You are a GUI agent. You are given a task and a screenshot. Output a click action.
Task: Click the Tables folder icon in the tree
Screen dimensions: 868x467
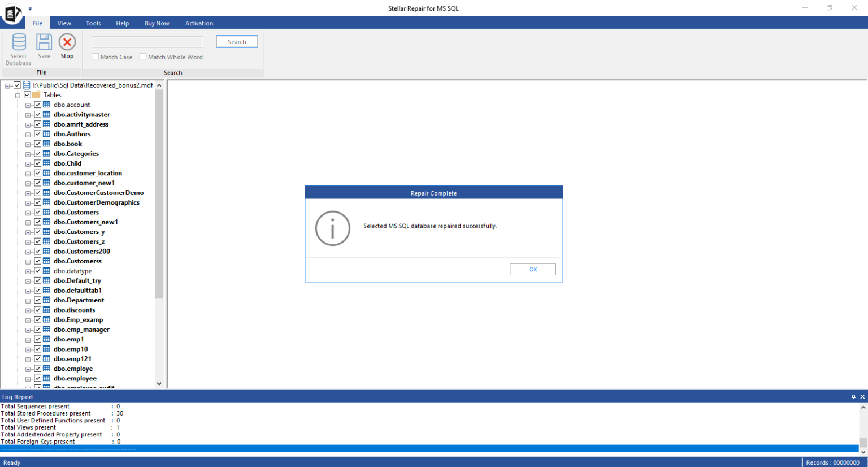click(36, 94)
